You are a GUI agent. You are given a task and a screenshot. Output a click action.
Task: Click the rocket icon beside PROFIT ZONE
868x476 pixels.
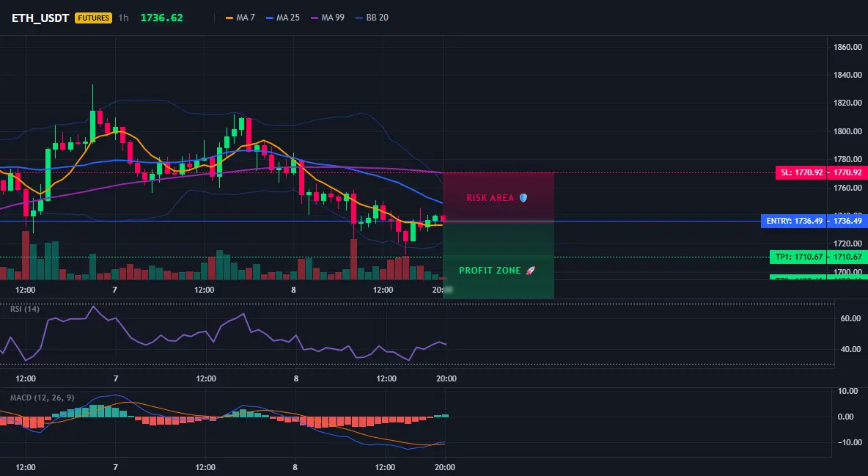coord(530,271)
